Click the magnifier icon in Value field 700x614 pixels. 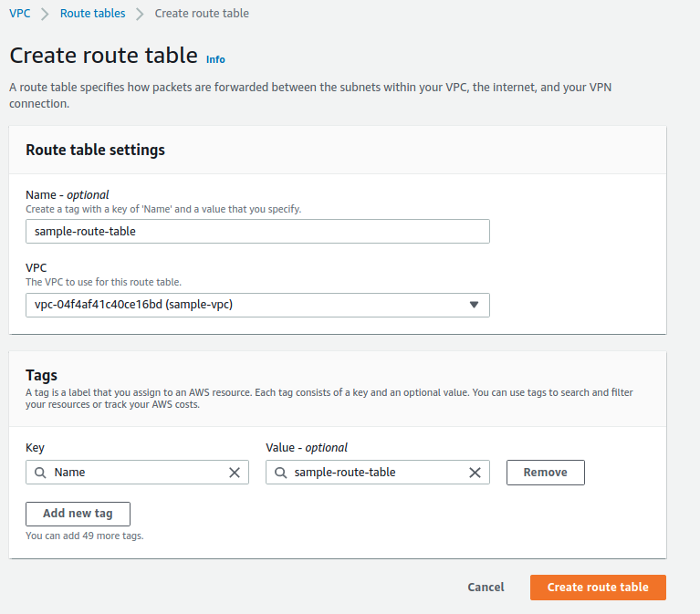pos(280,473)
